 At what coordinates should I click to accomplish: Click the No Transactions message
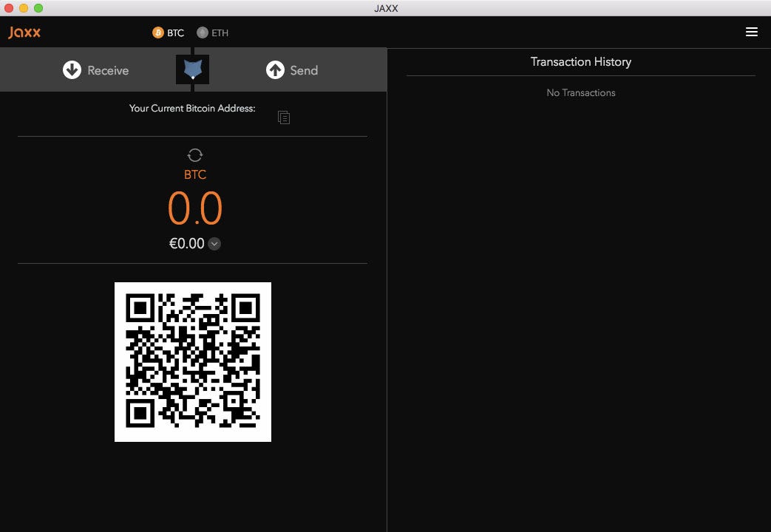(x=581, y=92)
